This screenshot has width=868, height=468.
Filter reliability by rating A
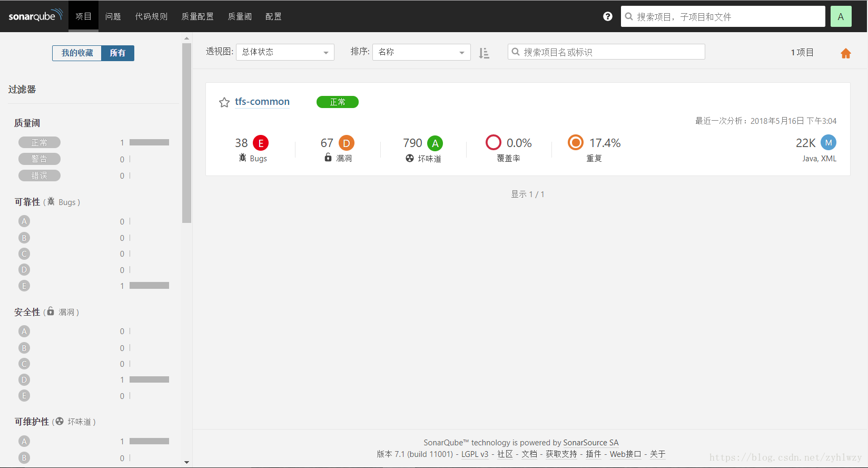pos(24,221)
